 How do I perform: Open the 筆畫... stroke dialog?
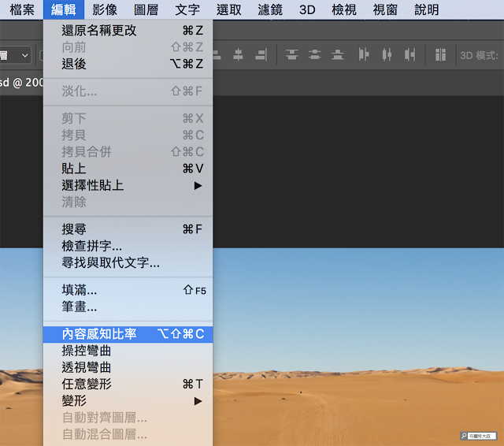(128, 307)
